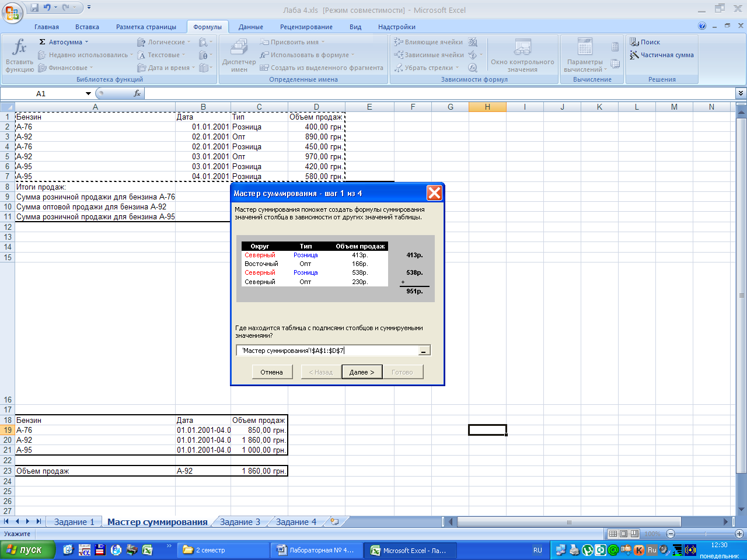This screenshot has width=747, height=560.
Task: Click the Undo arrow icon
Action: click(x=47, y=8)
